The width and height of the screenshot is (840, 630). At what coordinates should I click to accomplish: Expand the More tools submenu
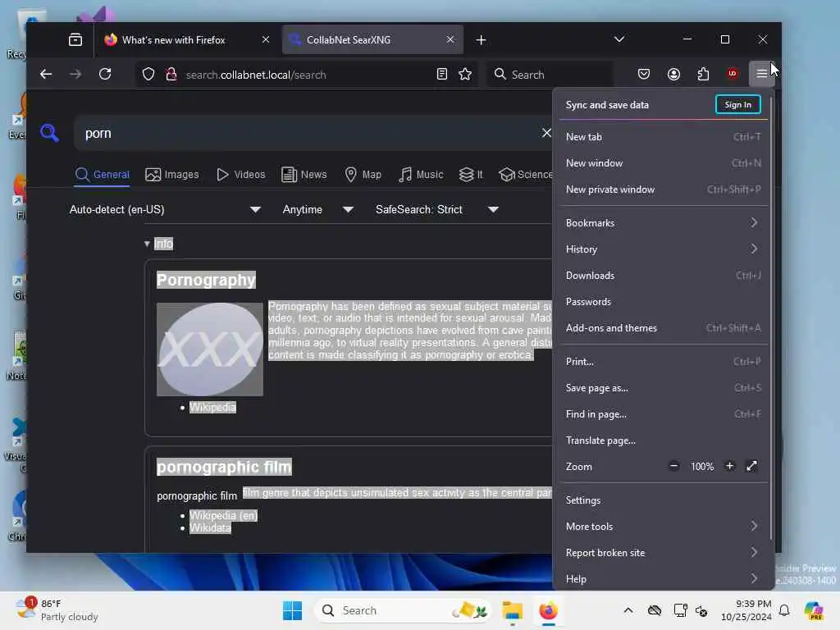point(663,526)
